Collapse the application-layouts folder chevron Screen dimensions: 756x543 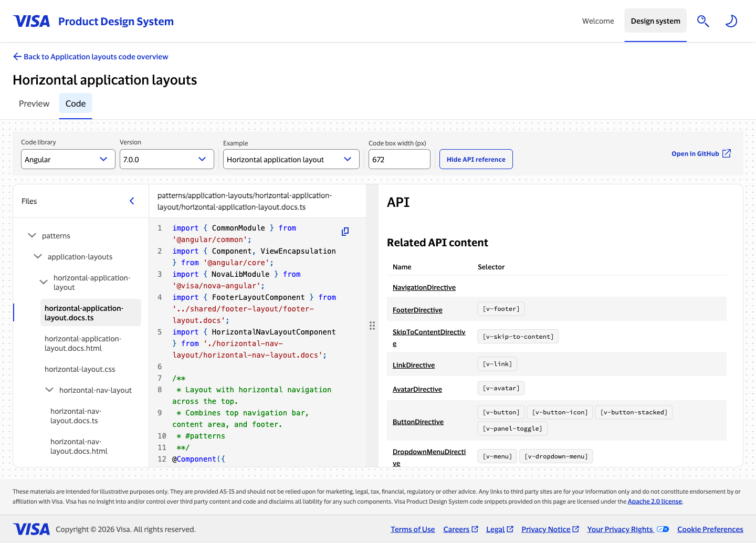tap(38, 256)
